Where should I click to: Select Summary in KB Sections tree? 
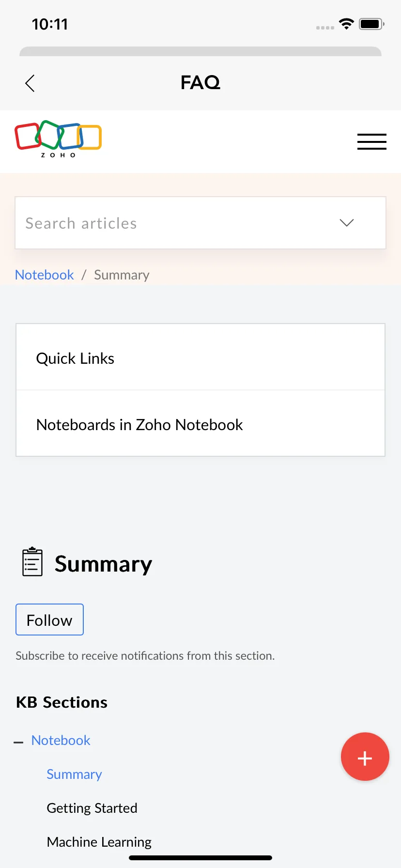(x=74, y=774)
